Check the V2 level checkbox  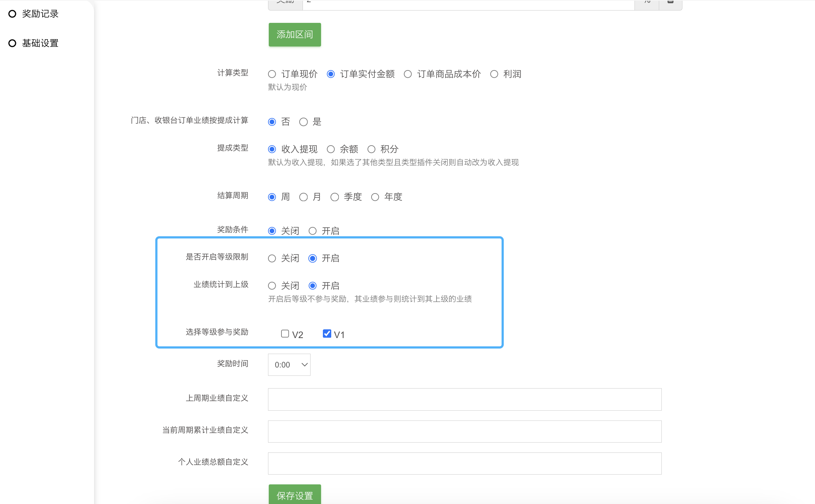point(285,334)
